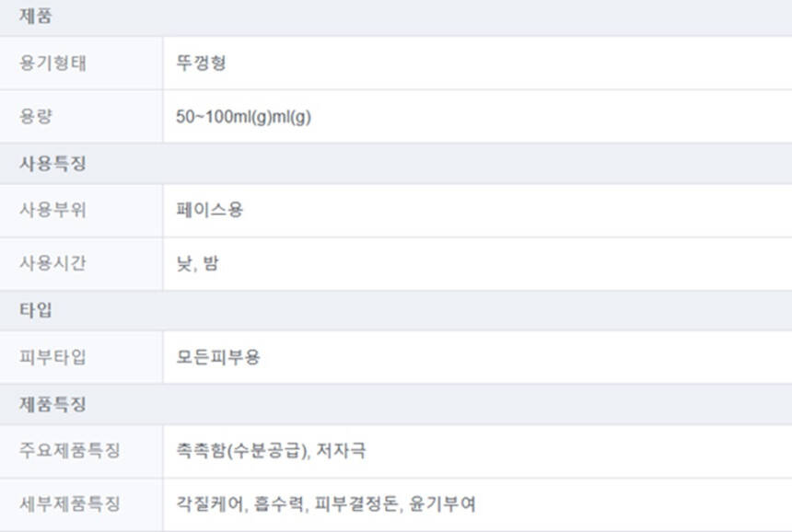Select the 주요제품특징 row label
The image size is (792, 532).
pos(69,451)
